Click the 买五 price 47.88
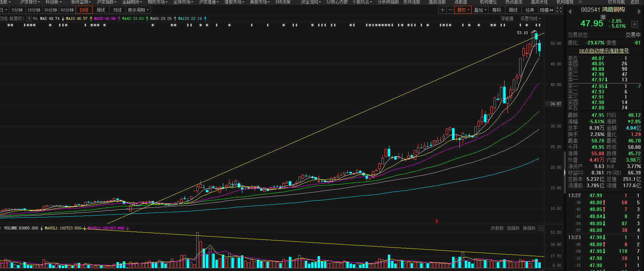The image size is (644, 271). pos(598,108)
